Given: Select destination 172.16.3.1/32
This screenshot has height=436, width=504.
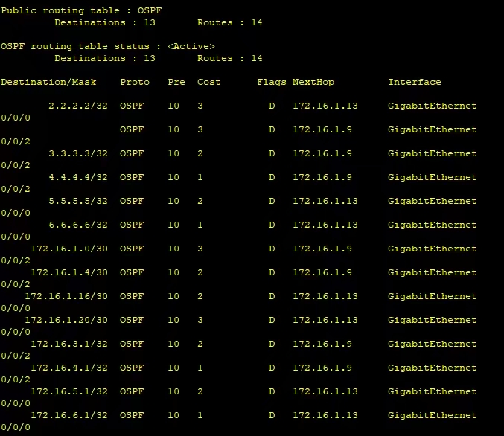Looking at the screenshot, I should pos(69,344).
